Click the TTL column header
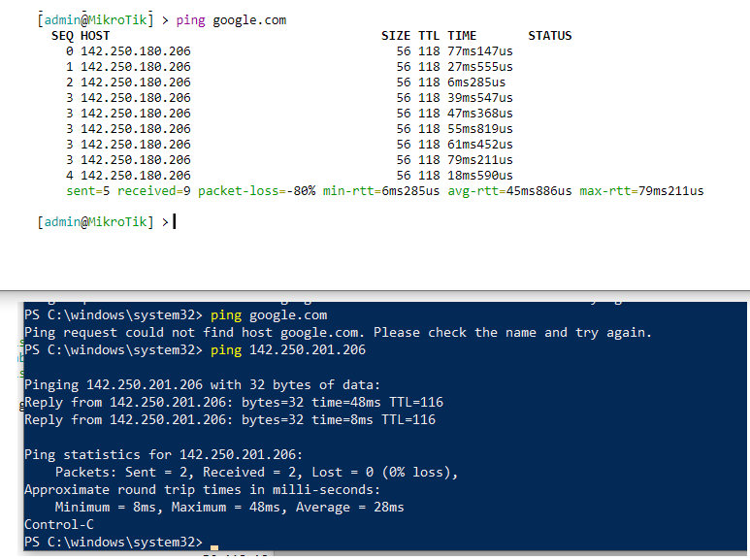The width and height of the screenshot is (750, 560). coord(429,36)
